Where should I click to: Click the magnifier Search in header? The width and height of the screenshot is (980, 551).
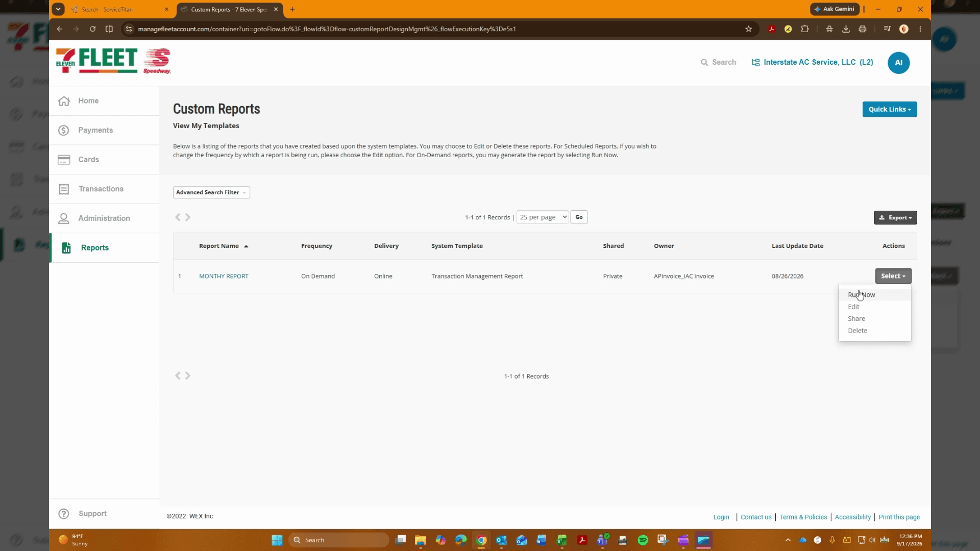pos(718,62)
